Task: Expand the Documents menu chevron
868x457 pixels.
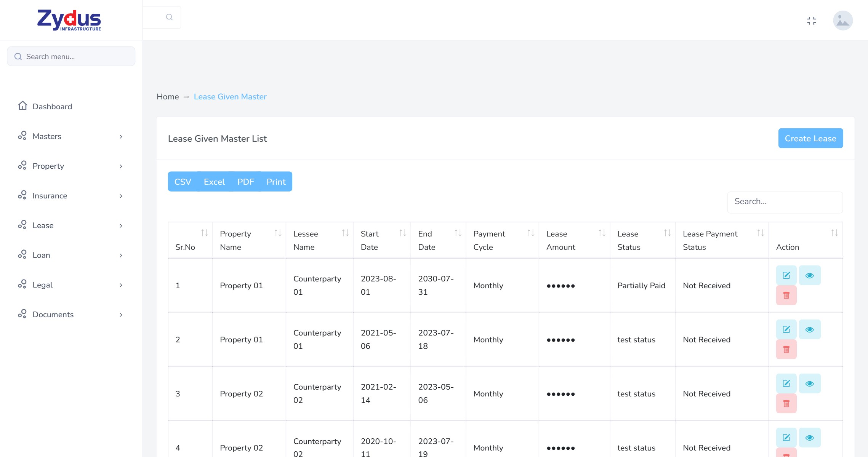Action: (121, 315)
